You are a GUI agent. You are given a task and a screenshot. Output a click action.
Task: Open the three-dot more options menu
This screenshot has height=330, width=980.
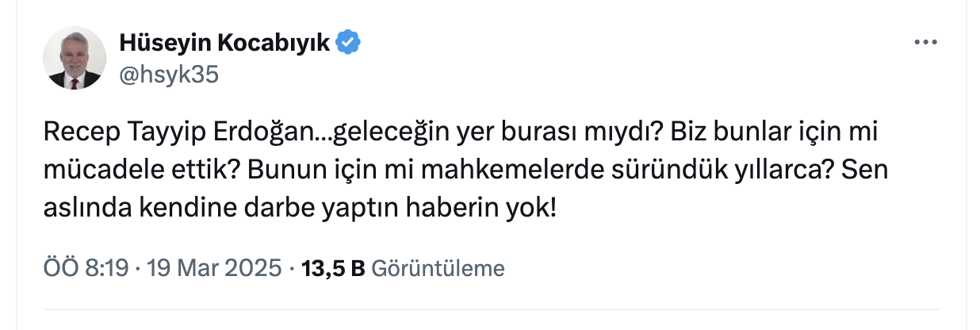coord(925,43)
